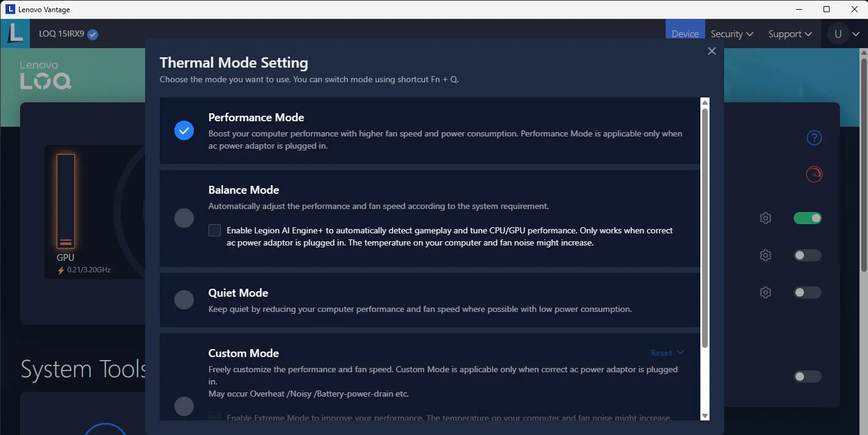
Task: Click the Lenovo Vantage title bar icon
Action: click(x=9, y=9)
